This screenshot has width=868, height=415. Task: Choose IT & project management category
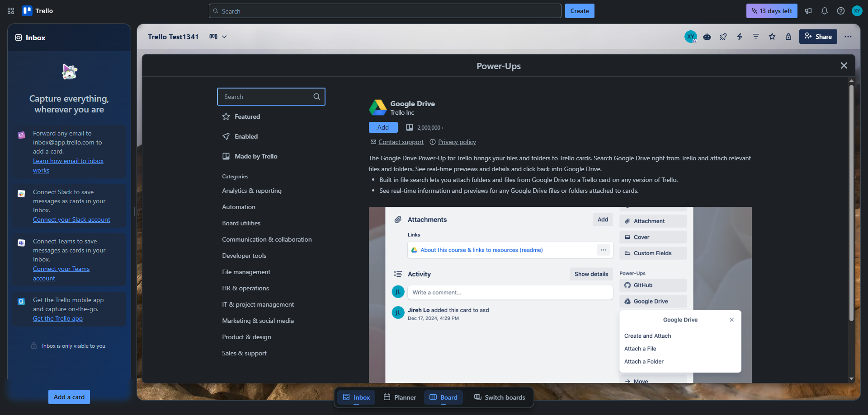258,304
